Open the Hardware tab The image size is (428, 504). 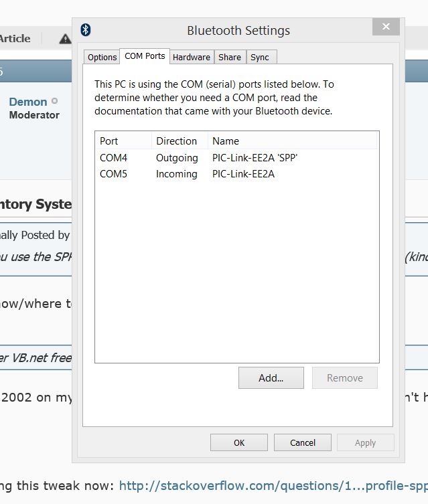click(x=192, y=58)
